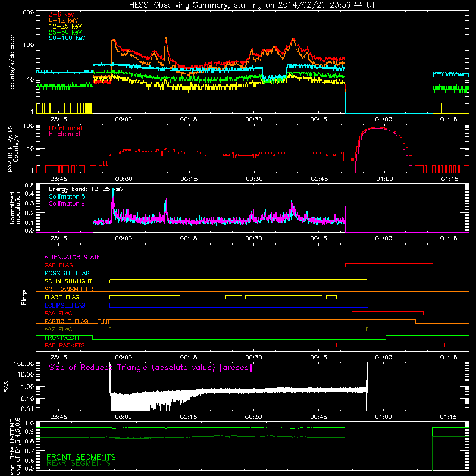The image size is (476, 476).
Task: Click the Normalized modulation axis label
Action: 15,208
